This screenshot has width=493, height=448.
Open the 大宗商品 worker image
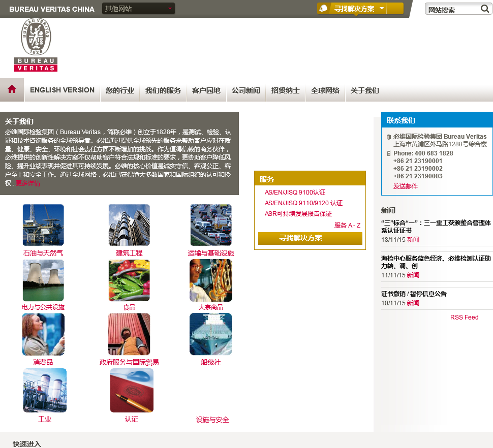click(211, 280)
